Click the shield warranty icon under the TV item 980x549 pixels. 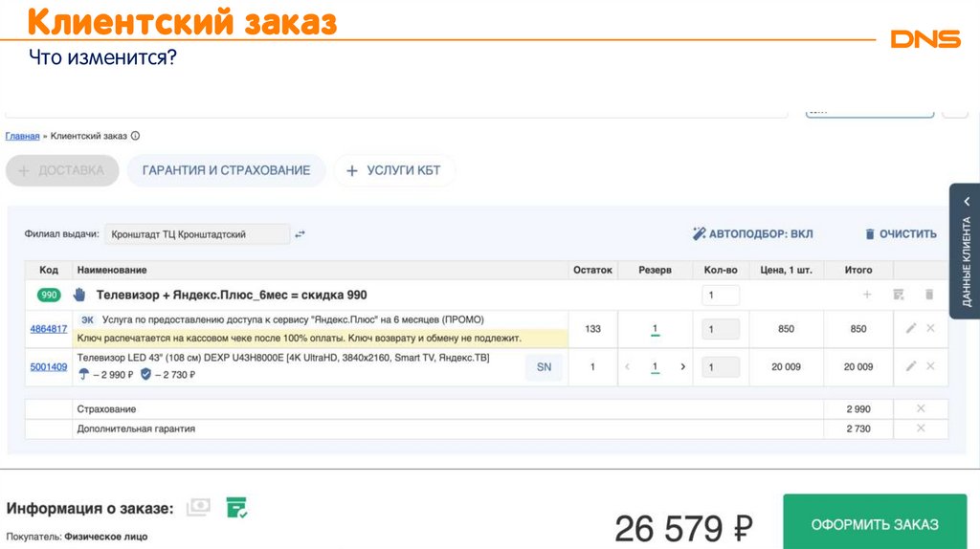(145, 374)
